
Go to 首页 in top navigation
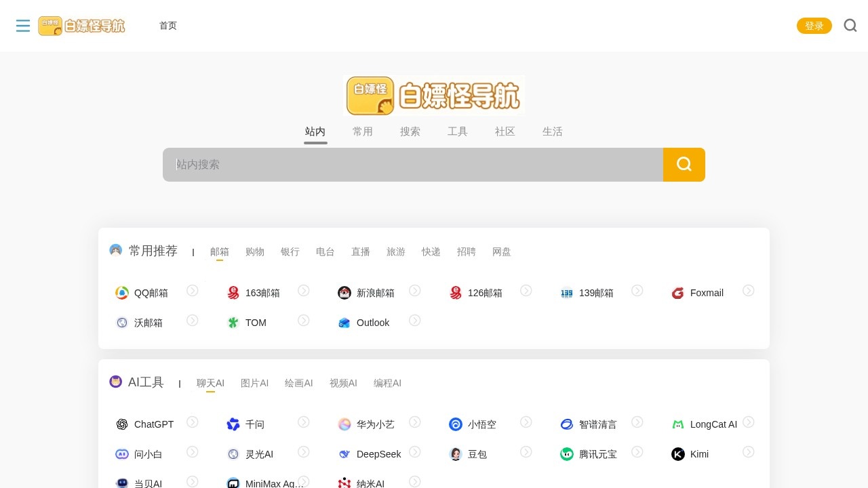coord(168,26)
